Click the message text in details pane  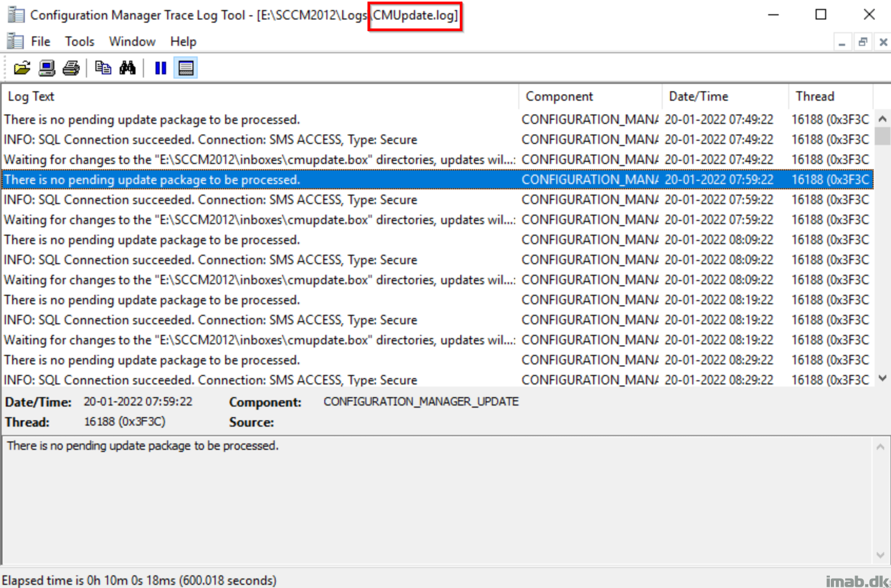tap(142, 446)
